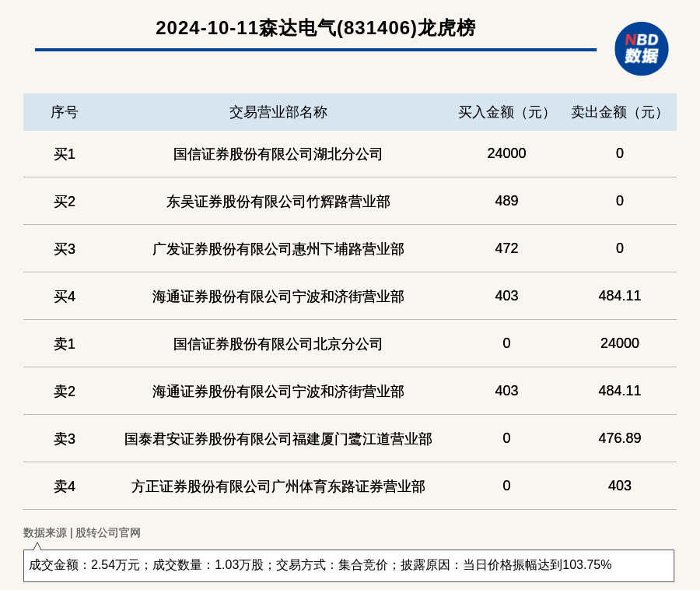Screen dimensions: 700x590
Task: Select row label 买3
Action: point(65,249)
